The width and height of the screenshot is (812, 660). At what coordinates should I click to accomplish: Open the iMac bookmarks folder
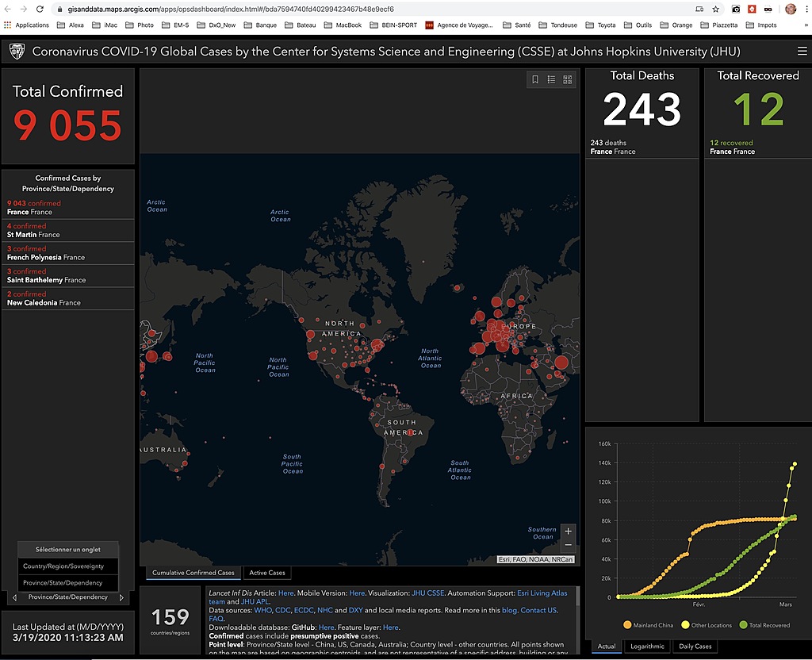(x=105, y=25)
